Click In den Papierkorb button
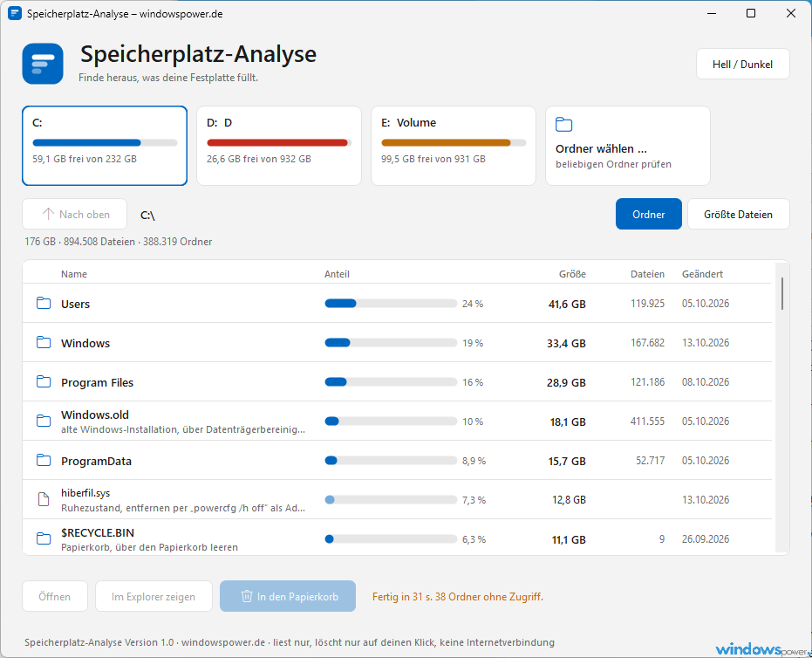 tap(288, 596)
